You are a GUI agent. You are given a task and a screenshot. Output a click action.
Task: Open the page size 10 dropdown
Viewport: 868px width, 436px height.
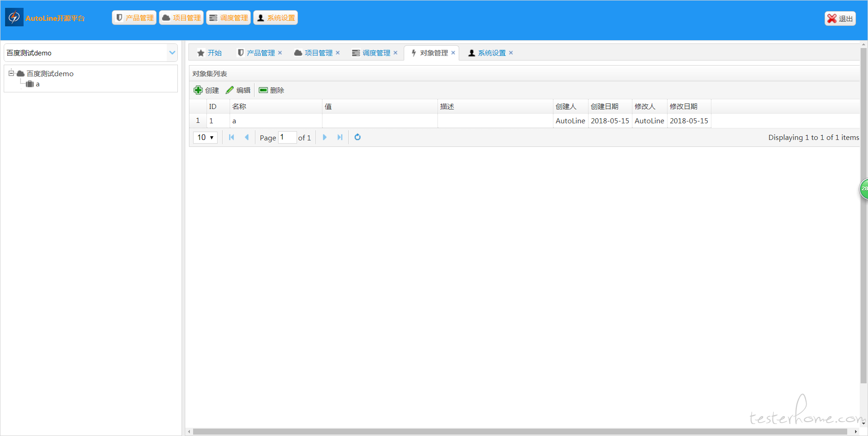pos(205,137)
